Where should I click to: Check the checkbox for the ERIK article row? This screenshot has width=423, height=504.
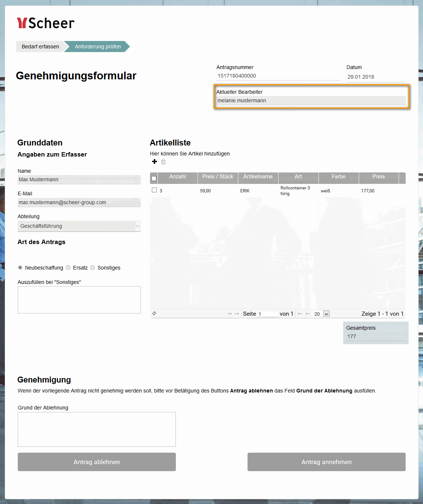click(x=154, y=190)
